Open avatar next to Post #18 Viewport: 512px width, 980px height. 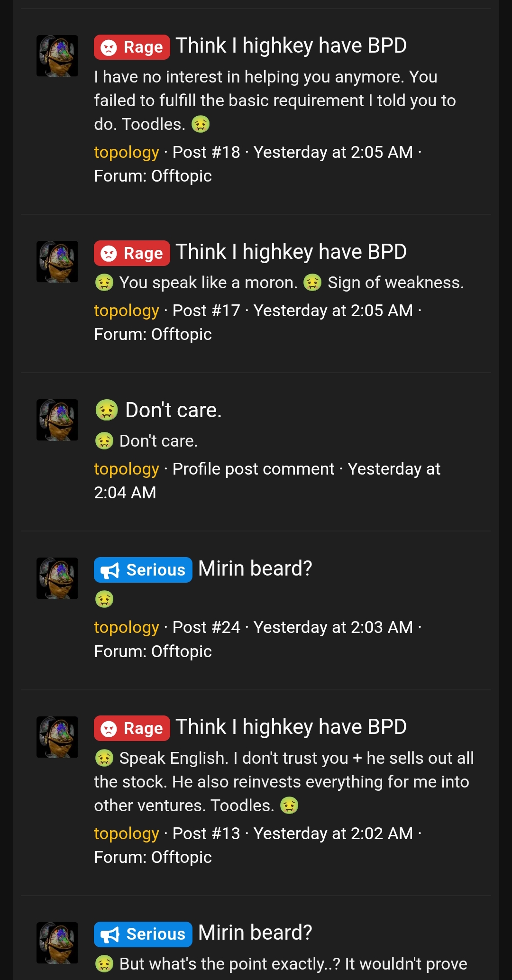point(57,55)
